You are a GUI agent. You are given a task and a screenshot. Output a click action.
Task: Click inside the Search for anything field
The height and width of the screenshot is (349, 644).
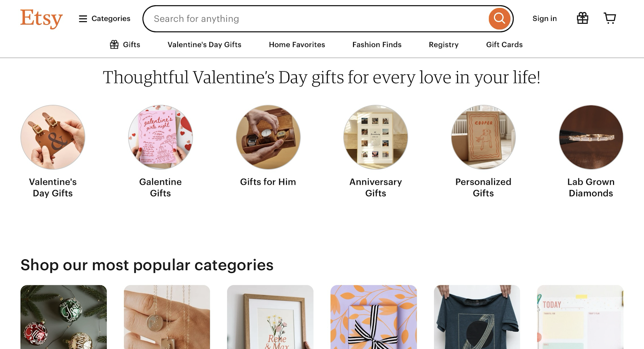tap(282, 19)
